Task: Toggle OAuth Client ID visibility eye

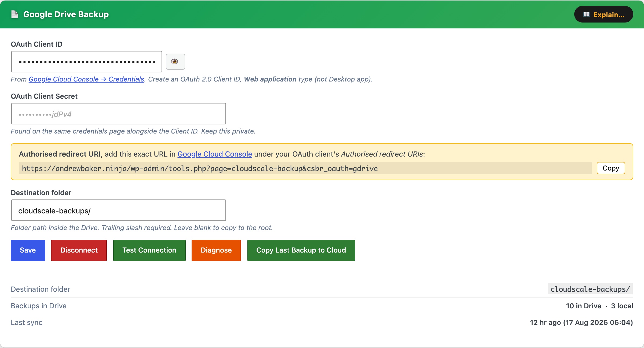Action: (x=175, y=62)
